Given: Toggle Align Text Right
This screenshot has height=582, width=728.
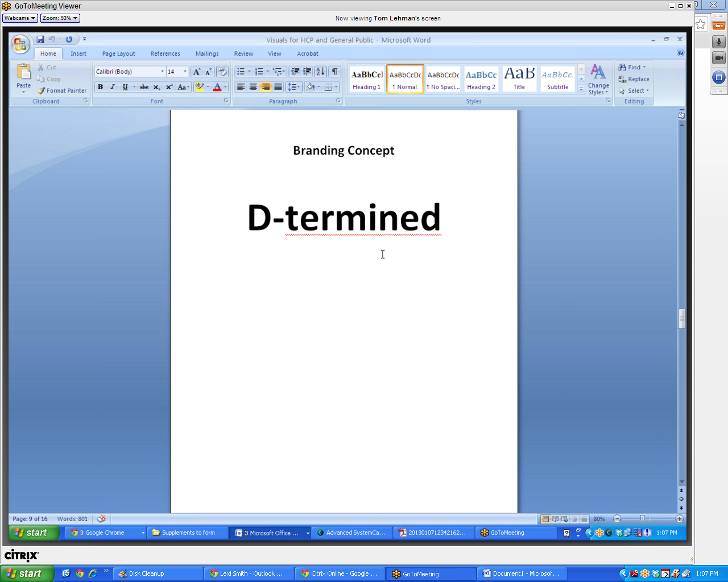Looking at the screenshot, I should (x=266, y=87).
